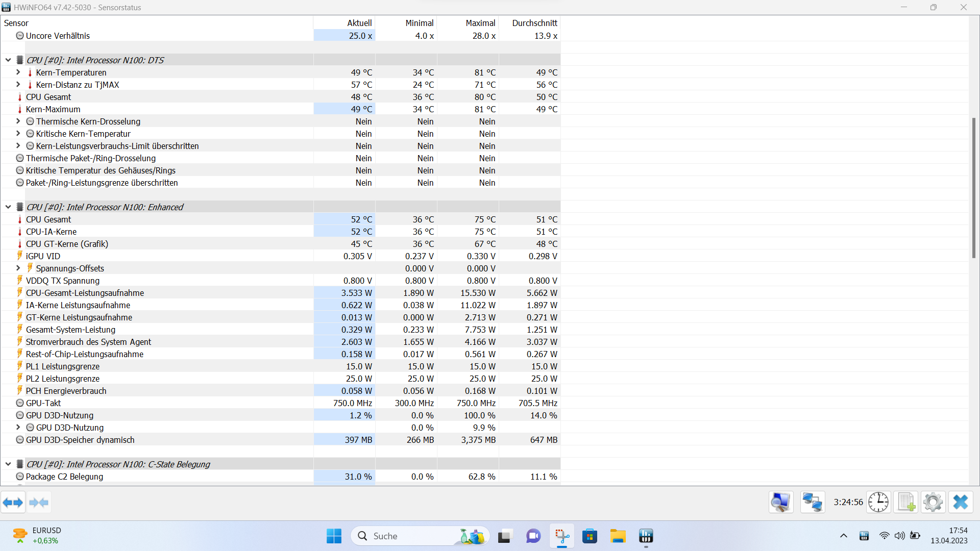Image resolution: width=980 pixels, height=551 pixels.
Task: Click the expand columns arrows icon
Action: tap(13, 503)
